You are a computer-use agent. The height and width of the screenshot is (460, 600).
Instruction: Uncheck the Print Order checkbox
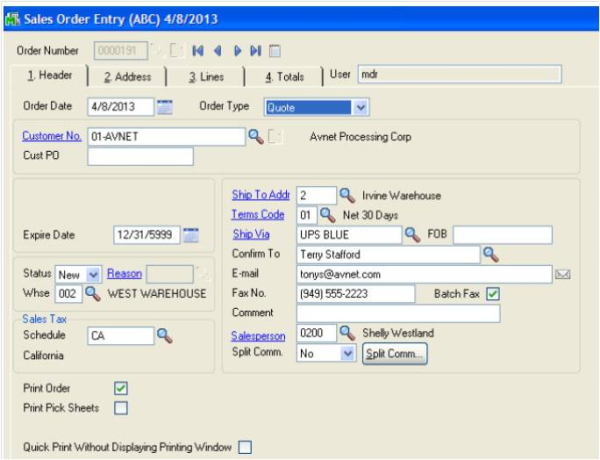(121, 388)
